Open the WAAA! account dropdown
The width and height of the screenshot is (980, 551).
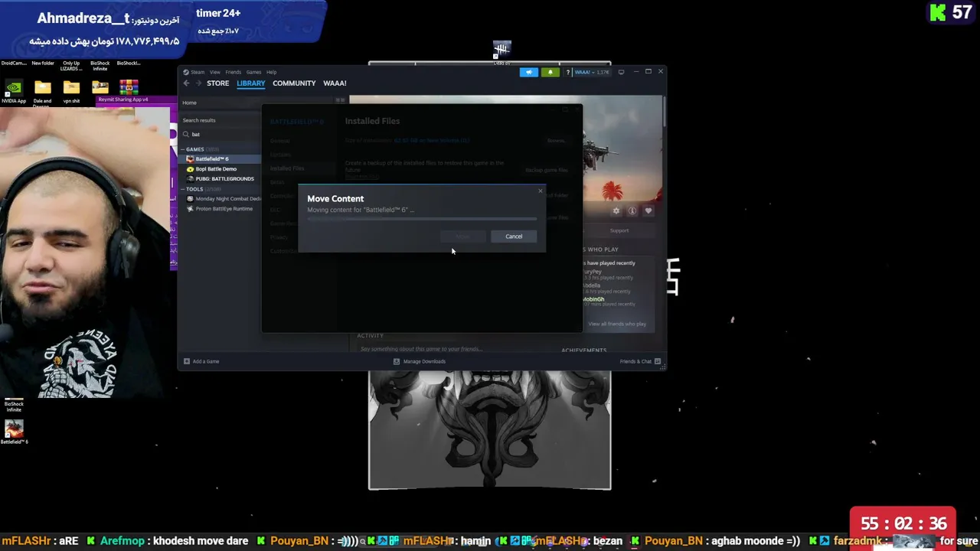pos(592,72)
